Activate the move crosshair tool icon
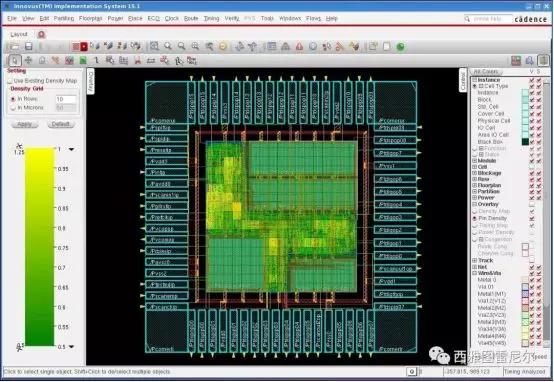Screen dimensions: 554x382 tap(28, 61)
